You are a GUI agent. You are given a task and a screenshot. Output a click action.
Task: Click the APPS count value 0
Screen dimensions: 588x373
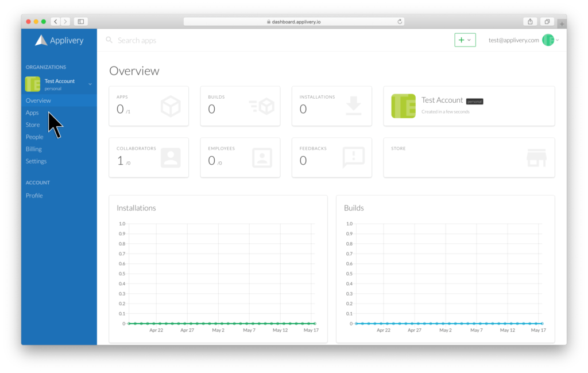[120, 109]
